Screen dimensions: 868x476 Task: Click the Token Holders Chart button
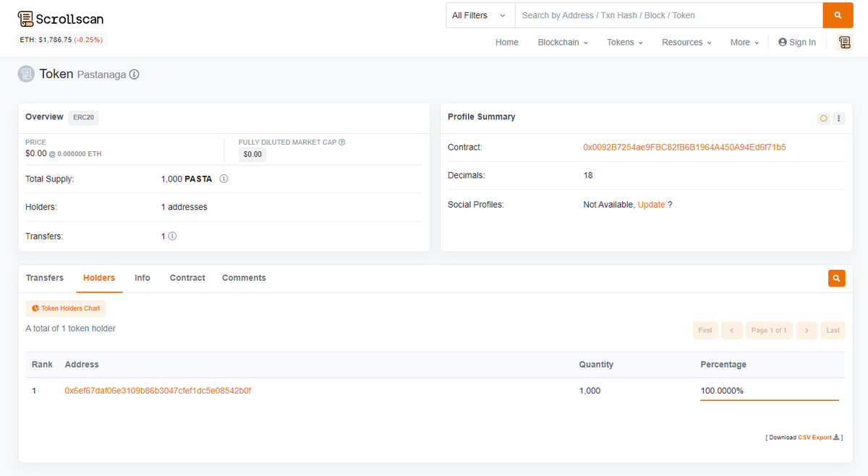pyautogui.click(x=66, y=308)
